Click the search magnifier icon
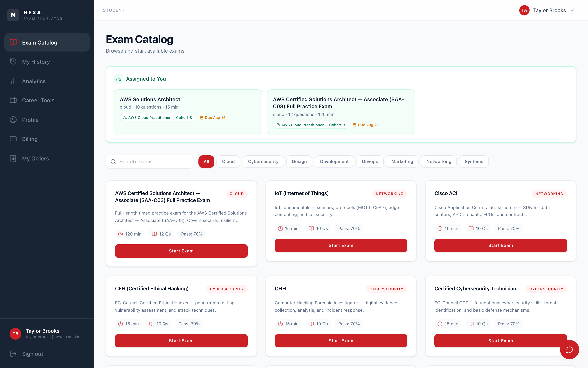The width and height of the screenshot is (588, 368). click(x=113, y=162)
